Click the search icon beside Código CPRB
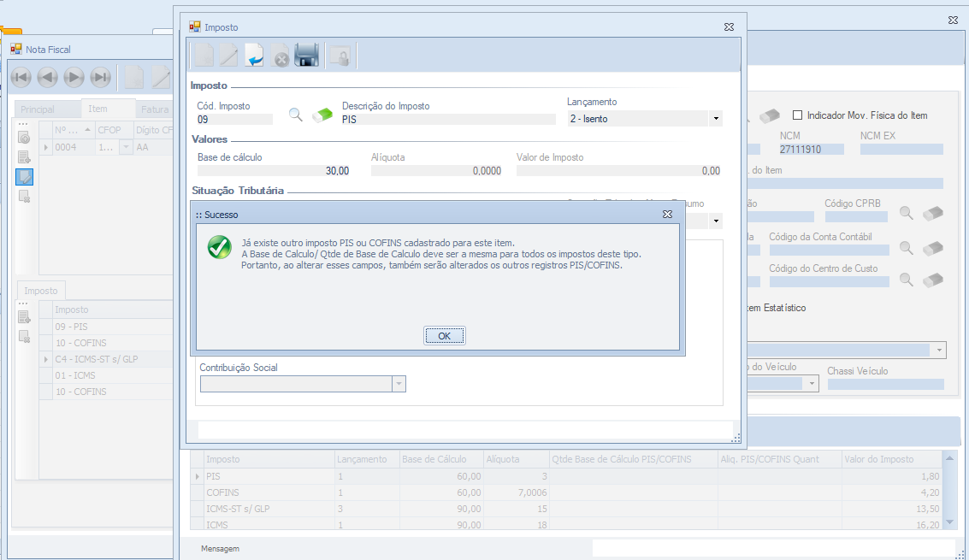Image resolution: width=969 pixels, height=560 pixels. [907, 214]
